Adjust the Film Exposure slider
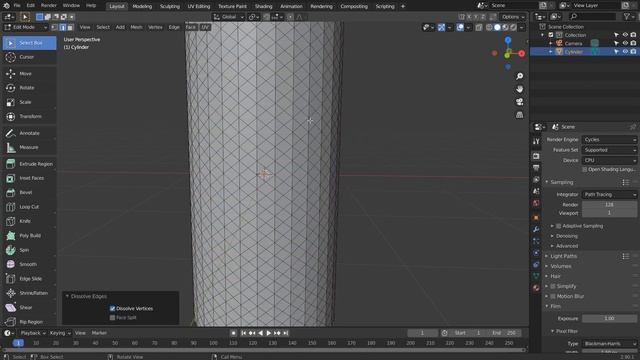This screenshot has height=360, width=640. (x=609, y=318)
